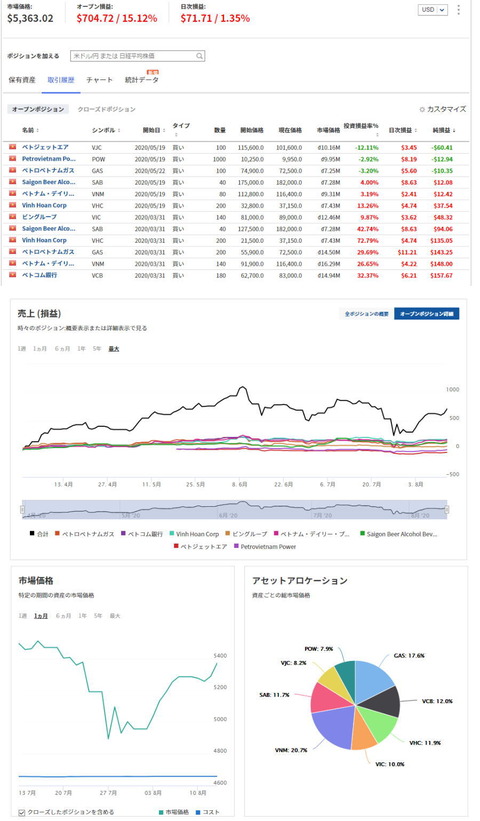The height and width of the screenshot is (821, 480).
Task: Sort positions by 投資損益率% column
Action: 361,129
